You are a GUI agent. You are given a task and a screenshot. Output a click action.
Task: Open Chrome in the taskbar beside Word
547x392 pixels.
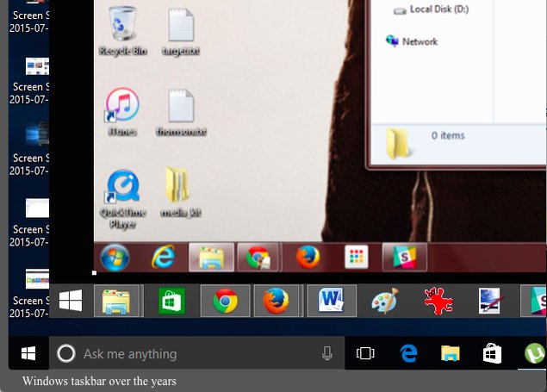pyautogui.click(x=226, y=301)
